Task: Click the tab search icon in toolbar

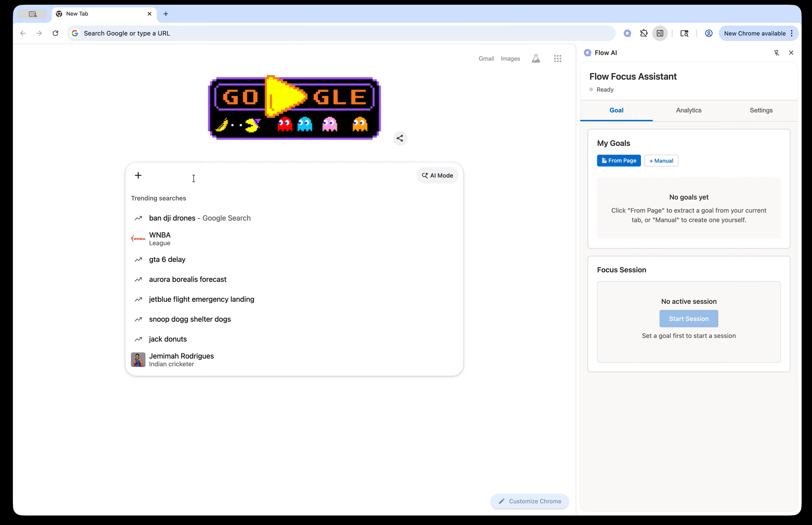Action: coord(684,33)
